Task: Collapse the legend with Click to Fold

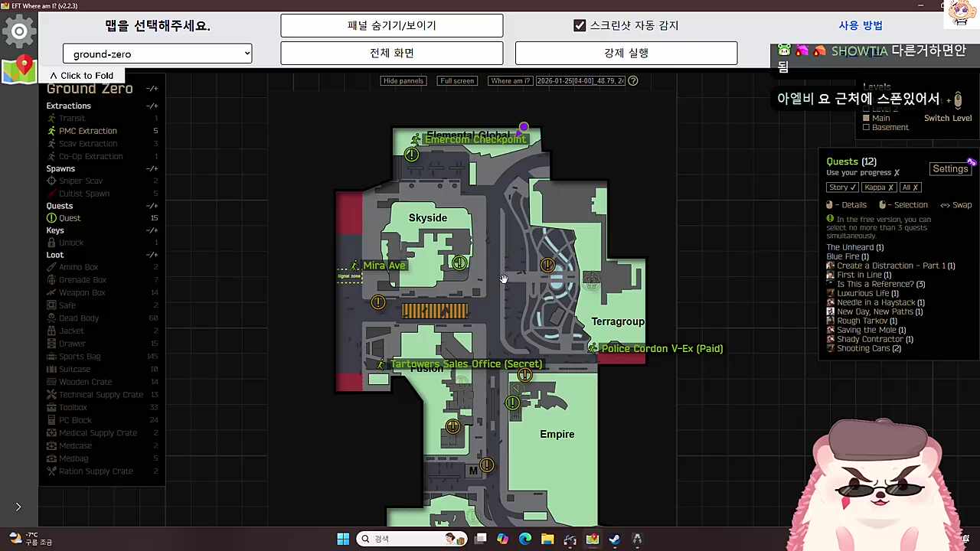Action: click(x=82, y=76)
